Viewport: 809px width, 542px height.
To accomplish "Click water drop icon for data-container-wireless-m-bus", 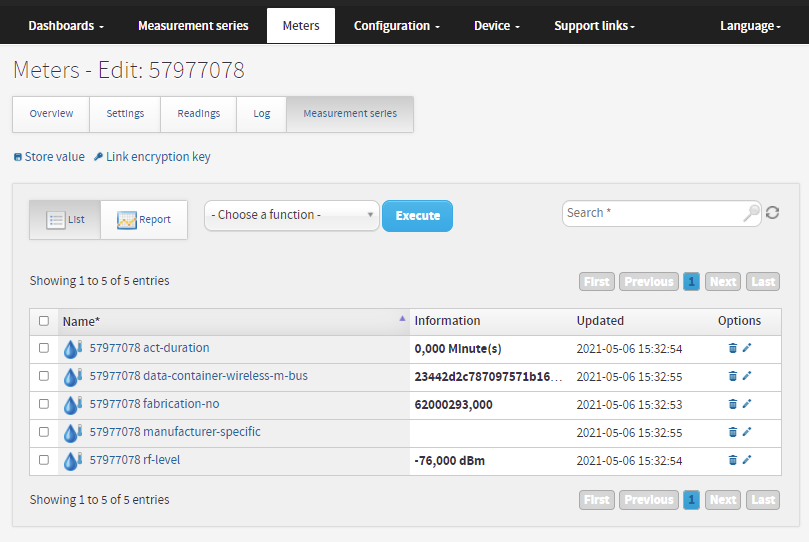I will 73,377.
